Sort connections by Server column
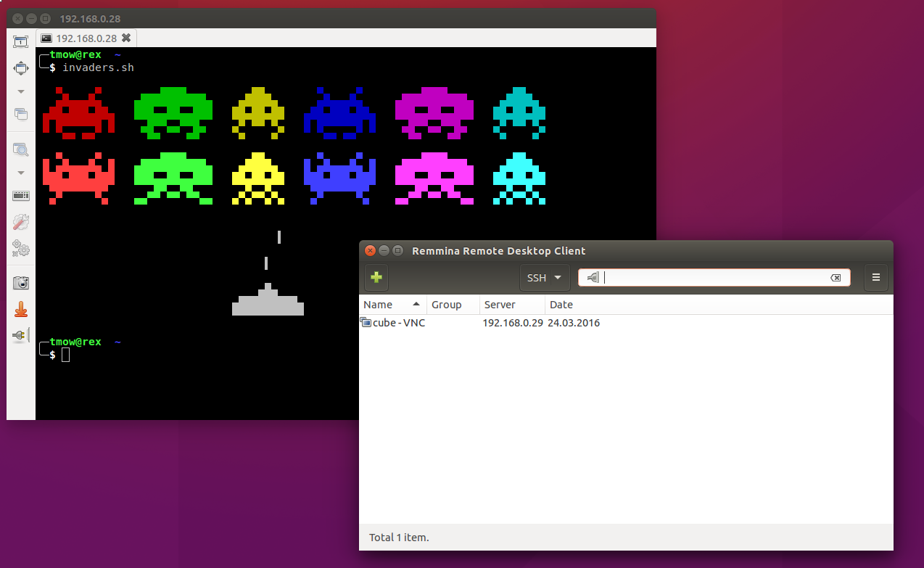This screenshot has height=568, width=924. pos(513,305)
